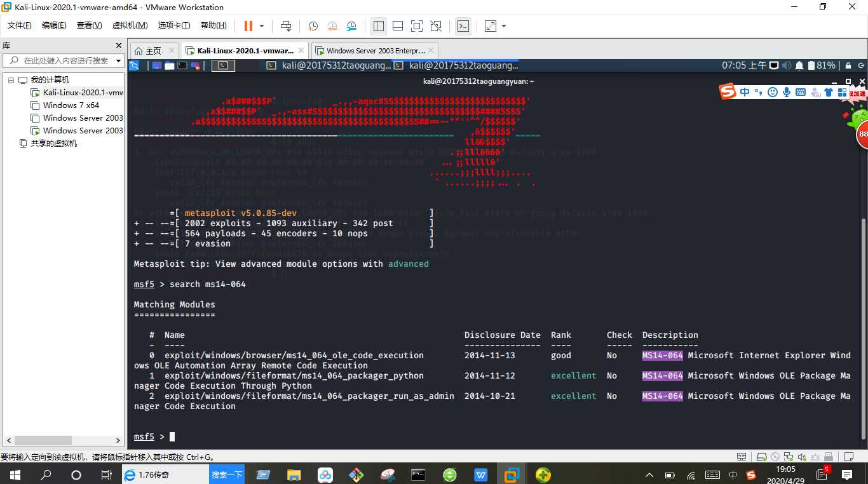
Task: Click the ms14_064_ole_code_execution module text
Action: pyautogui.click(x=294, y=355)
